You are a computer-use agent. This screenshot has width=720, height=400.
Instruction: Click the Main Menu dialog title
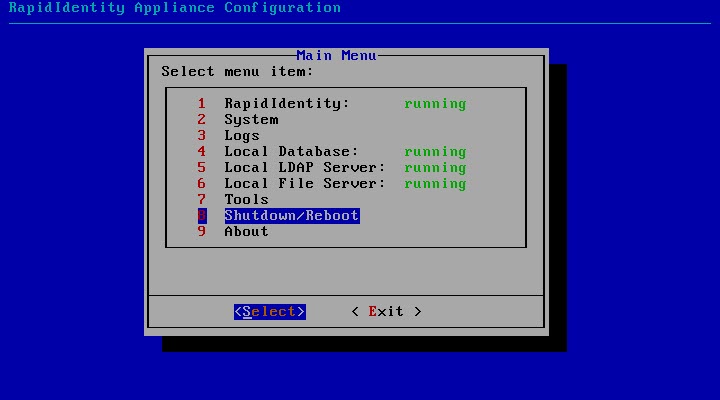337,56
